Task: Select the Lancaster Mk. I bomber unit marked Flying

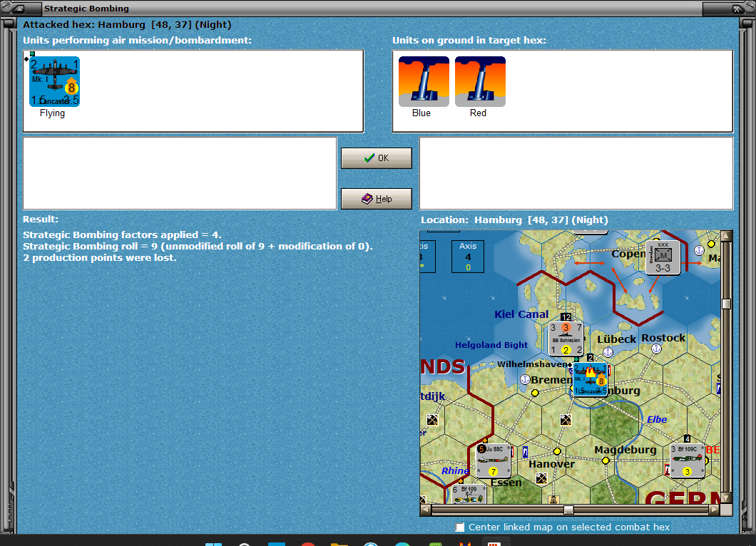Action: (54, 81)
